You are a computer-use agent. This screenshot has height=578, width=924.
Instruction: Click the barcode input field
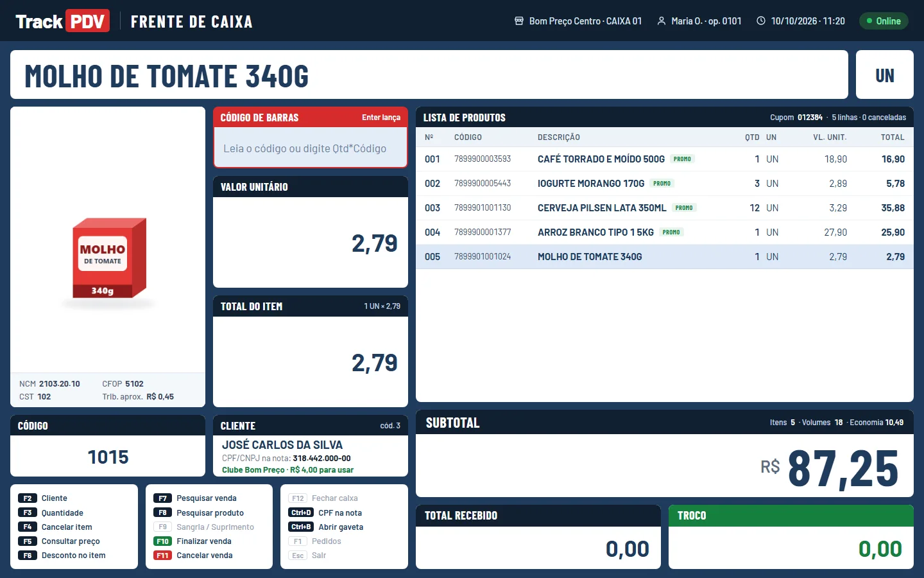pyautogui.click(x=311, y=148)
